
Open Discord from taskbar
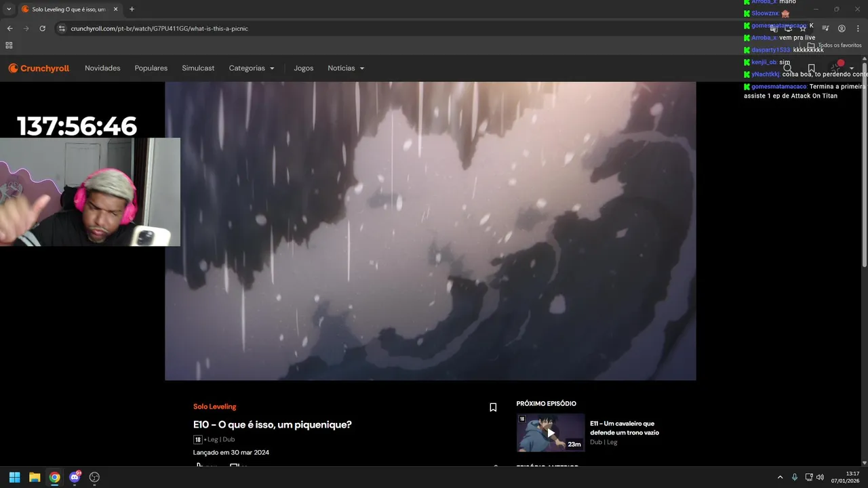pos(75,477)
